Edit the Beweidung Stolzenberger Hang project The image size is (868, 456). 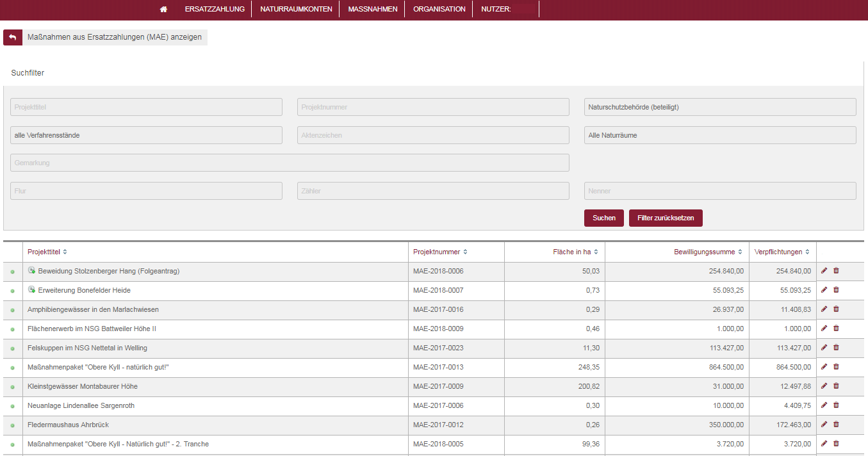tap(824, 271)
